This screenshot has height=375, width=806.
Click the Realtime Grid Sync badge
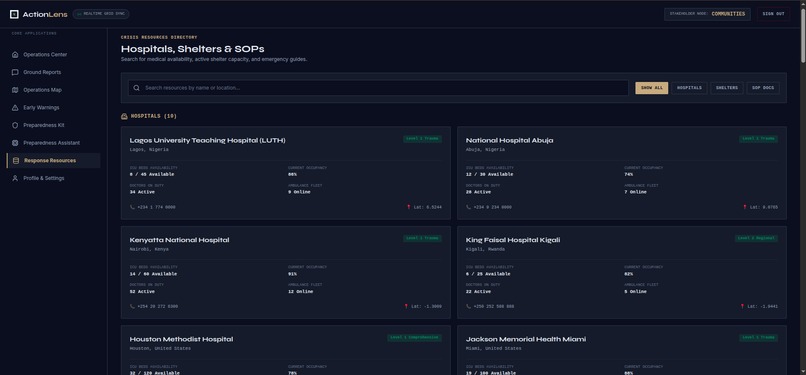[x=101, y=14]
